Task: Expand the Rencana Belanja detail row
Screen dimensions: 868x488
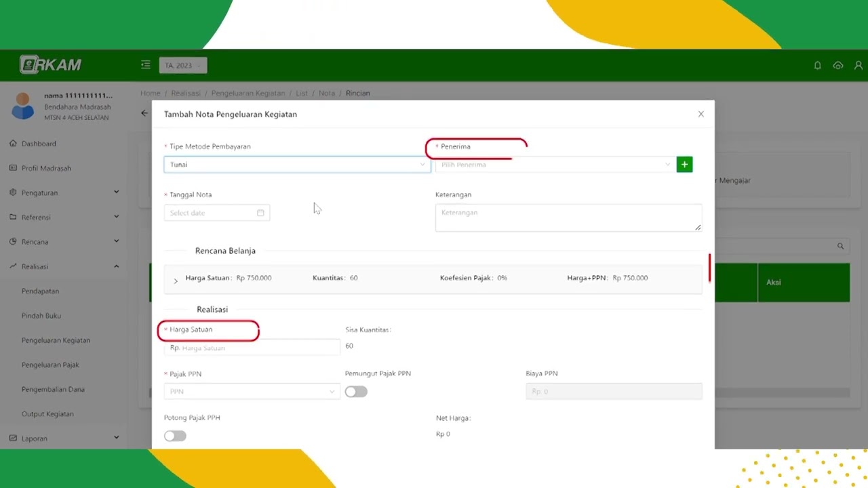Action: pos(176,280)
